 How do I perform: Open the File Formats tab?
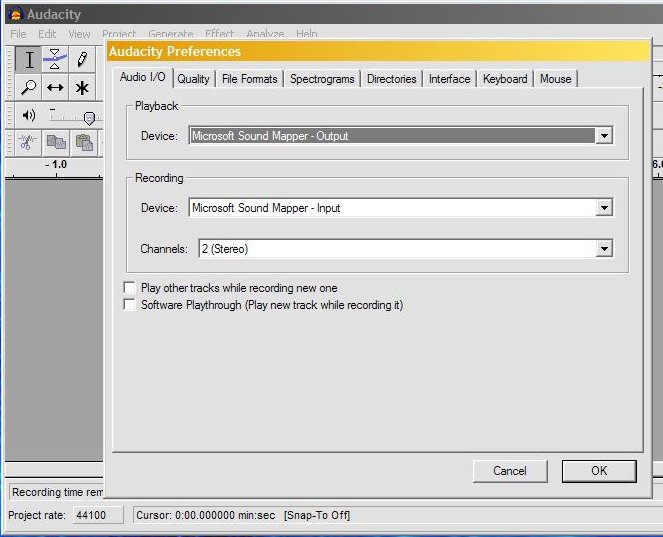tap(249, 79)
